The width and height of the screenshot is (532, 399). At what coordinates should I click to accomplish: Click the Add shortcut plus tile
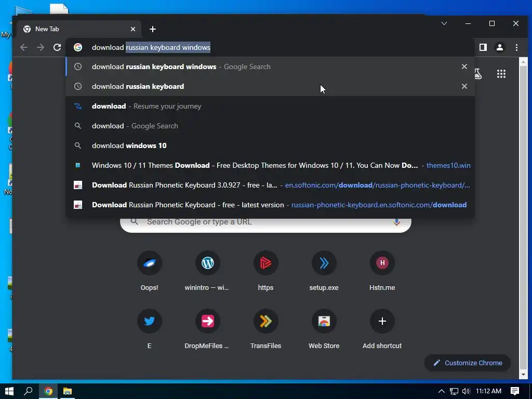[x=382, y=329]
